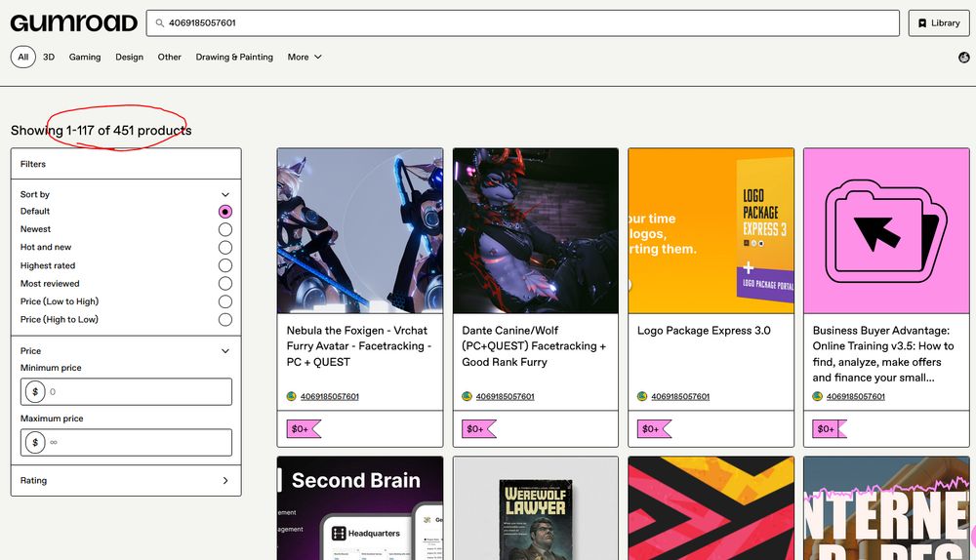This screenshot has width=976, height=560.
Task: Click the dollar icon in Minimum price
Action: (35, 392)
